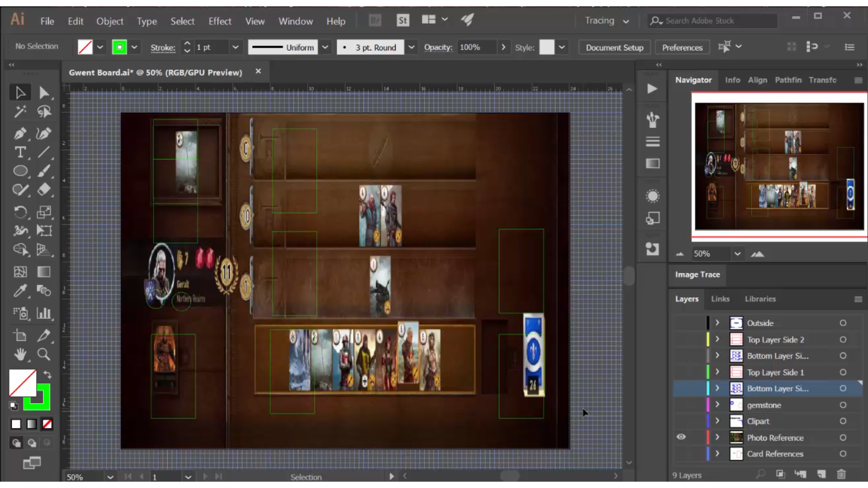Choose the Type tool

coord(20,152)
